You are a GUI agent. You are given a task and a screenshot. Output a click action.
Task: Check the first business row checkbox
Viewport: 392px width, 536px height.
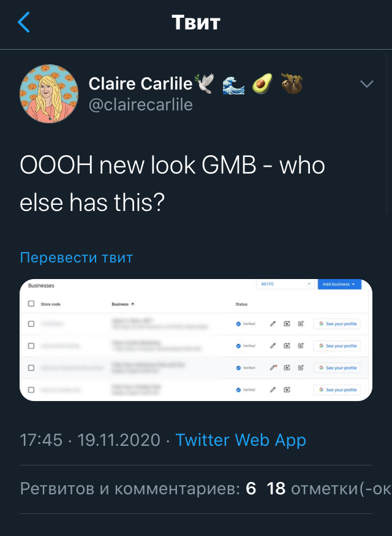click(31, 324)
